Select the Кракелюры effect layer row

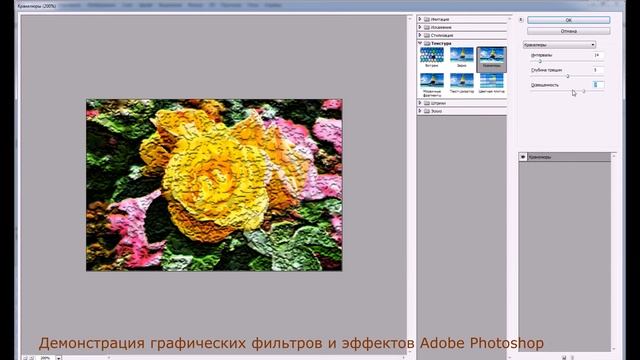565,157
